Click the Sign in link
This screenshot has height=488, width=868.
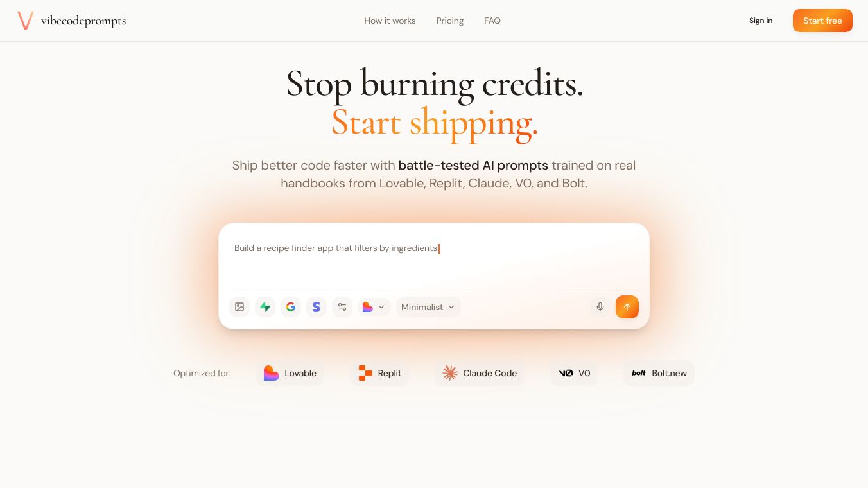pos(761,21)
